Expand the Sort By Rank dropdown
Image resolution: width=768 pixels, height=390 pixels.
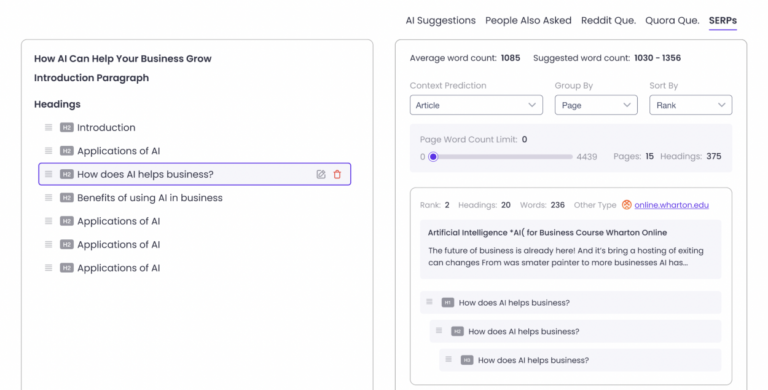coord(691,105)
